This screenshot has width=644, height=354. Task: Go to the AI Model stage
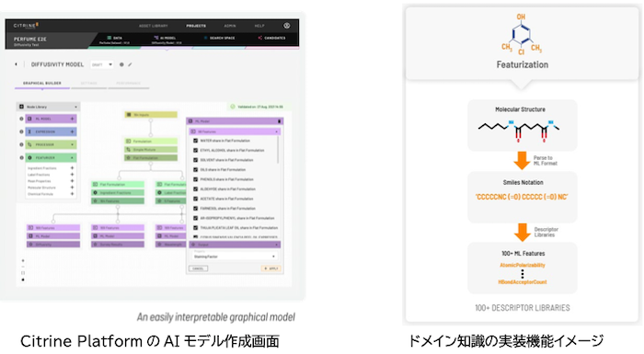166,40
